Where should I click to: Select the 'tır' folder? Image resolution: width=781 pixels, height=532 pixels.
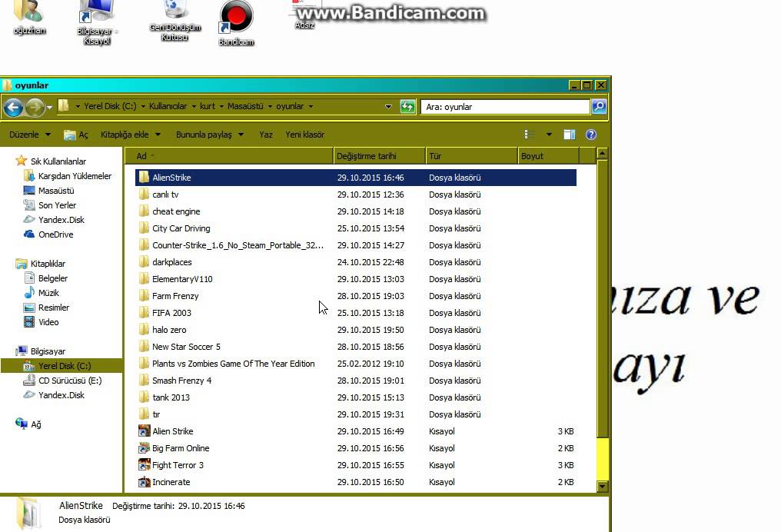356,414
